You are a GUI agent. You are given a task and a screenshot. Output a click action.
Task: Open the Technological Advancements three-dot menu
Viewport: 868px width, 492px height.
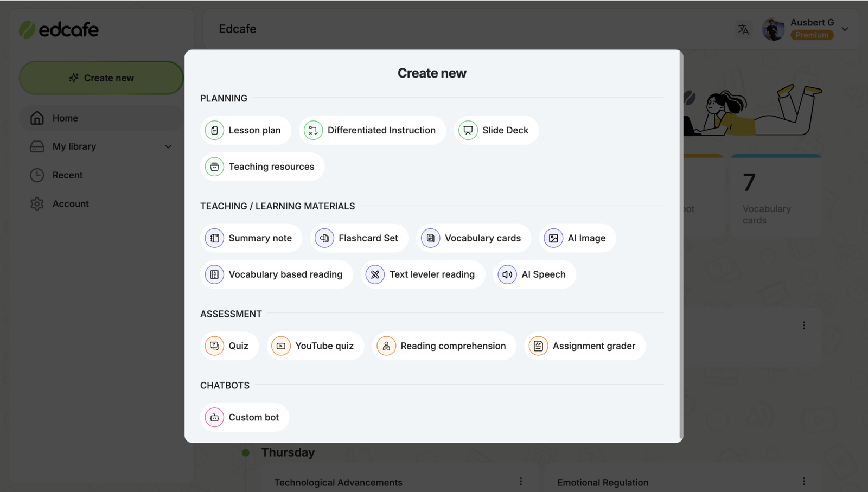[520, 481]
